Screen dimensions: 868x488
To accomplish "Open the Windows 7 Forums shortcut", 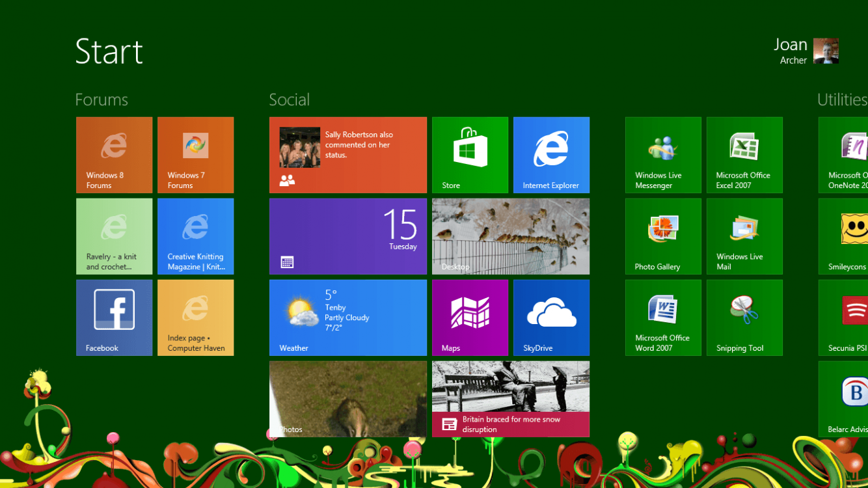I will pyautogui.click(x=195, y=155).
